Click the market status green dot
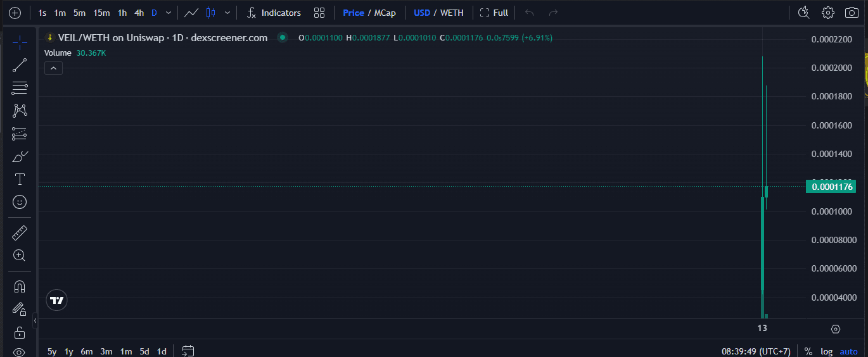Viewport: 868px width, 357px height. [x=283, y=38]
